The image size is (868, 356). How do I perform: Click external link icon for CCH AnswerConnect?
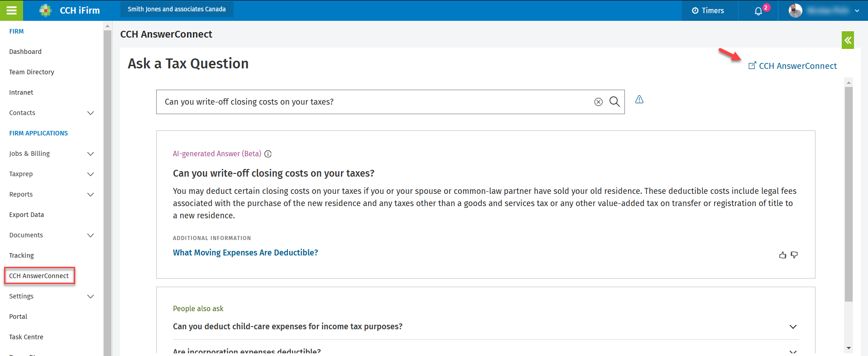click(752, 66)
